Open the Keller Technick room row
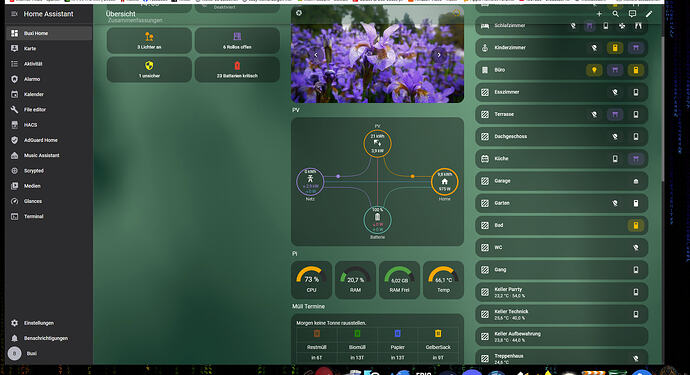 click(x=562, y=314)
